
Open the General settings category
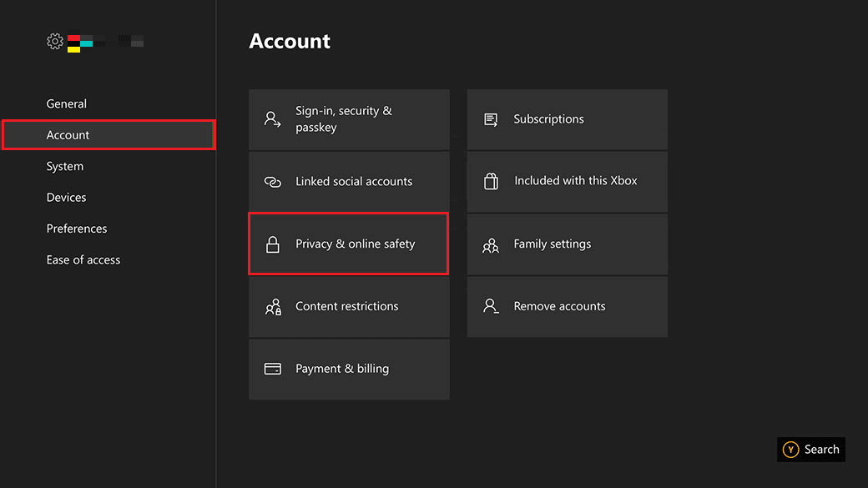[x=67, y=103]
